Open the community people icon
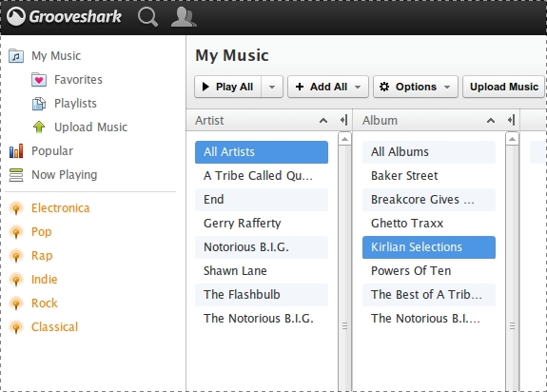Screen dimensions: 547x392 [184, 17]
